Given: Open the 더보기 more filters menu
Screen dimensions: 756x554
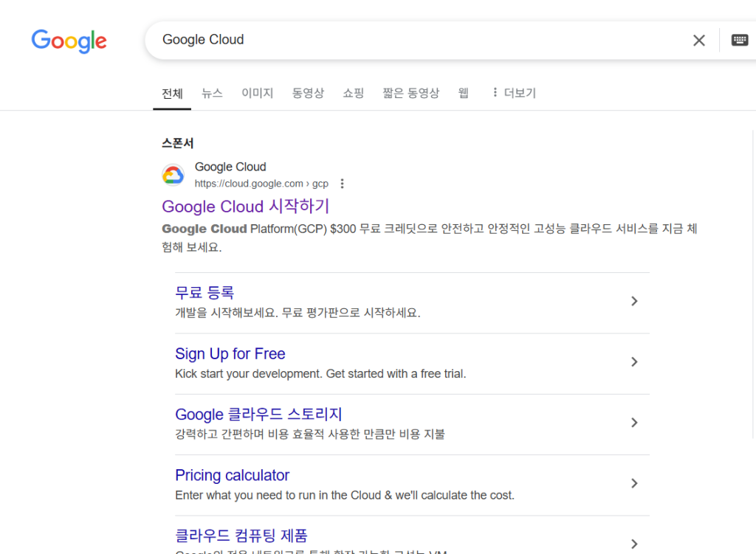Looking at the screenshot, I should click(x=514, y=93).
